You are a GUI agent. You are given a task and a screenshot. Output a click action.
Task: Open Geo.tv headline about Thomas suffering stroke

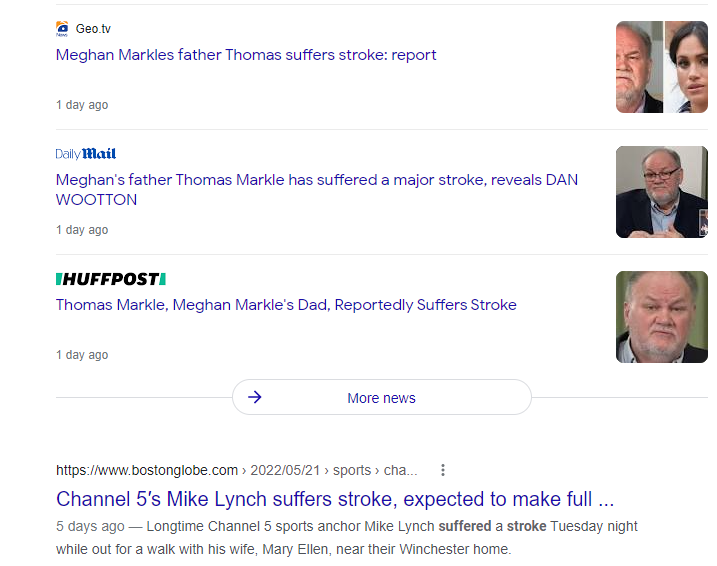(x=246, y=55)
